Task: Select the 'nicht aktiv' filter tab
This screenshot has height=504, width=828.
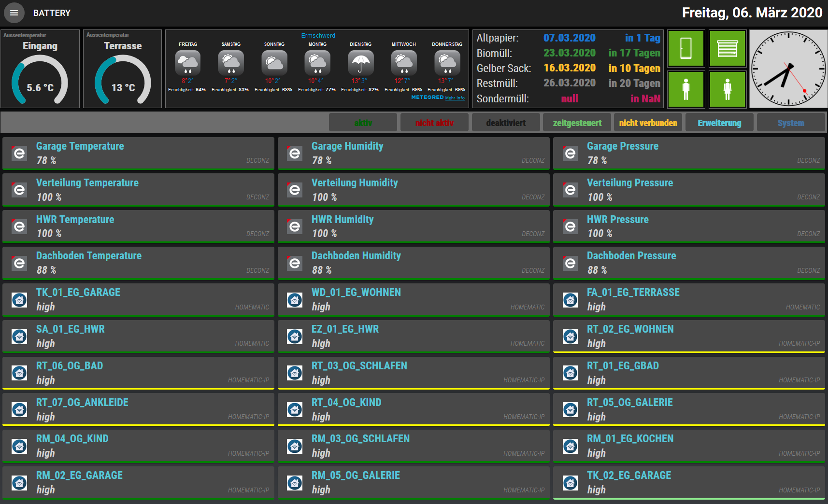Action: 434,123
